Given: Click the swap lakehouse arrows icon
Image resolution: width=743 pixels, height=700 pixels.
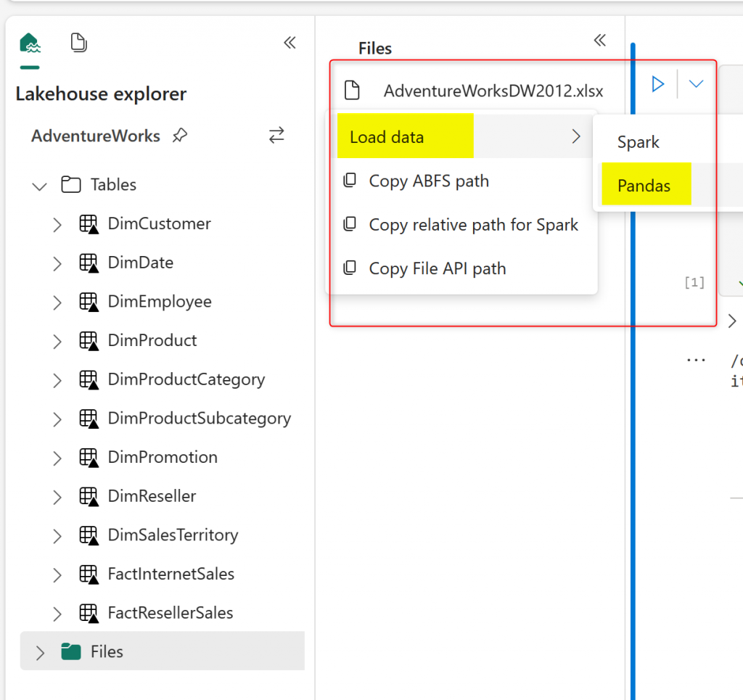Looking at the screenshot, I should (x=276, y=135).
